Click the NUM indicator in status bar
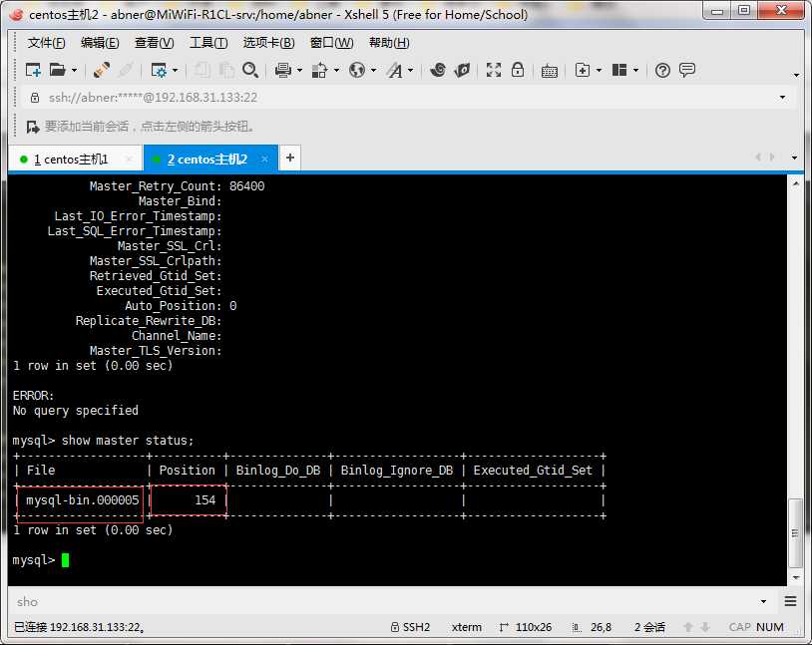This screenshot has height=645, width=812. [769, 627]
